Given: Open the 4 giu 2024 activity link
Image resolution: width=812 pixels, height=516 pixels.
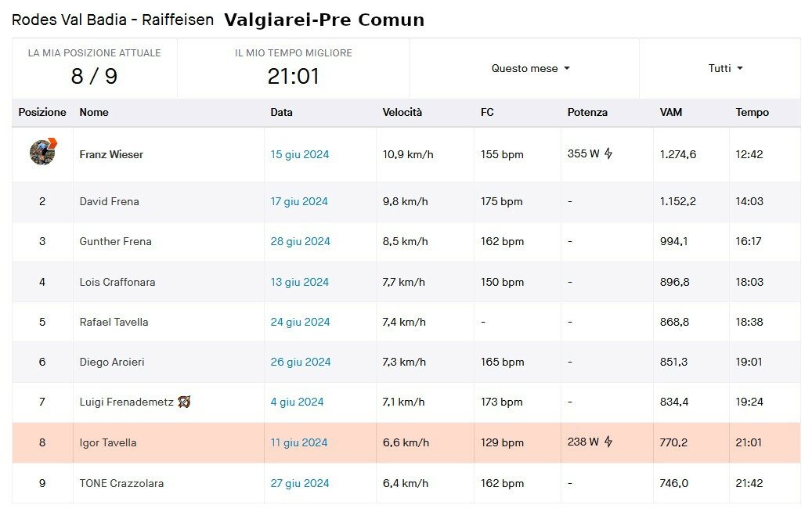Looking at the screenshot, I should point(297,402).
